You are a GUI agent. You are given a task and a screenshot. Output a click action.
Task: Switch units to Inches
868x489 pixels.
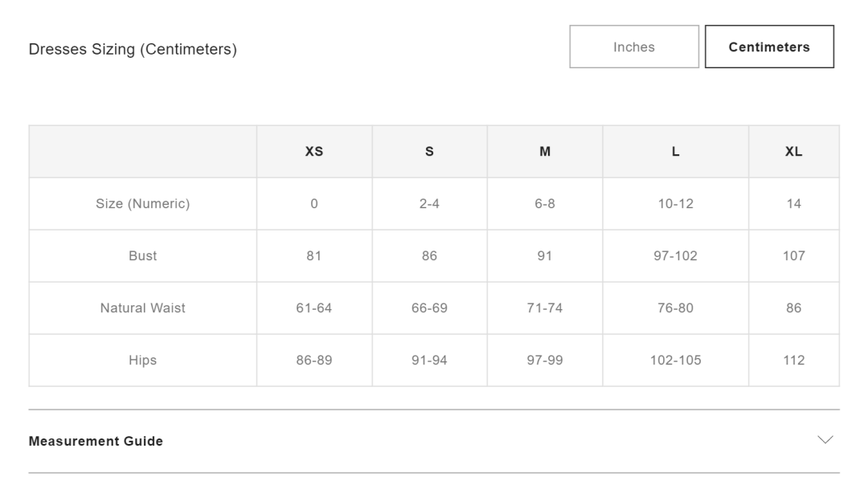click(x=634, y=47)
